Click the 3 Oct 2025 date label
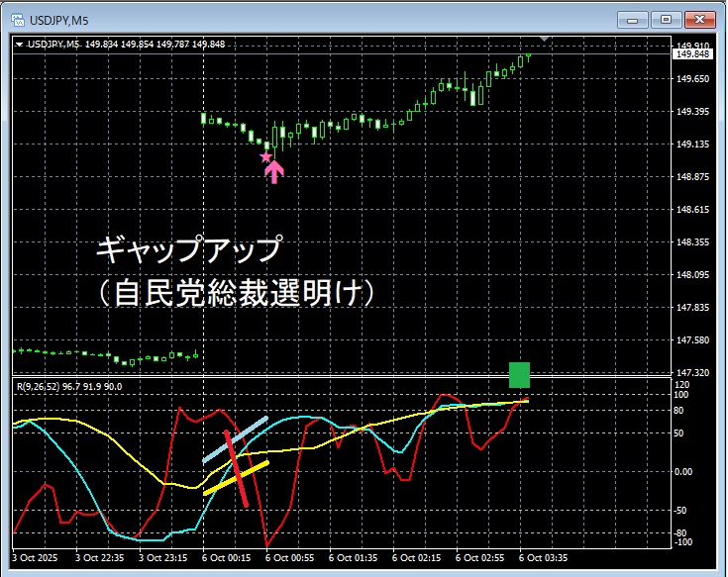 (36, 557)
